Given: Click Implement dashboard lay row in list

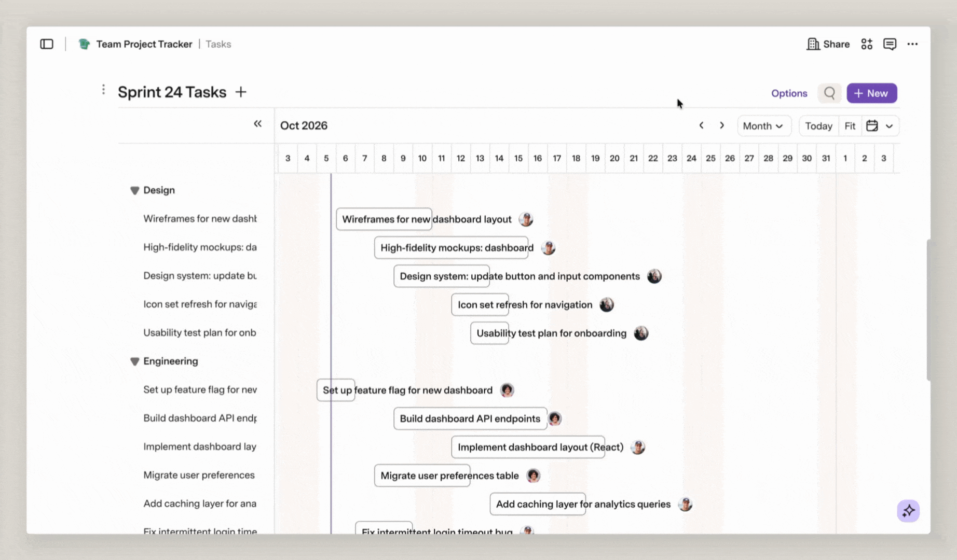Looking at the screenshot, I should [200, 447].
